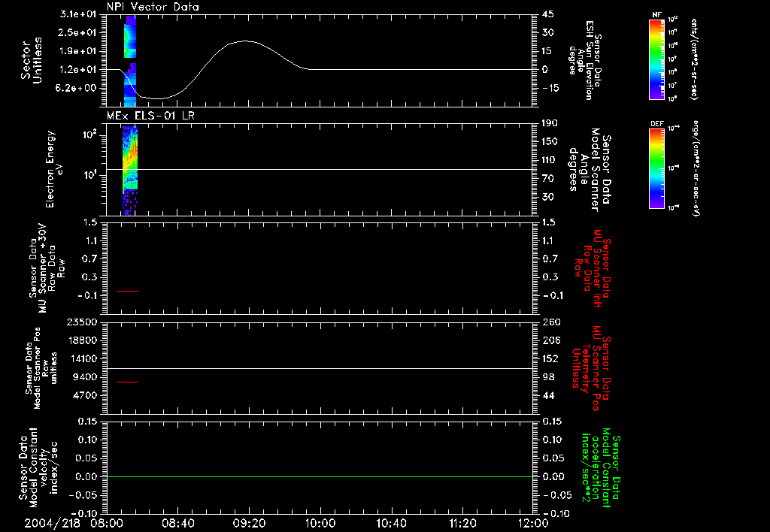Click the "DEF" label above the color bar
770x532 pixels.
pos(657,124)
